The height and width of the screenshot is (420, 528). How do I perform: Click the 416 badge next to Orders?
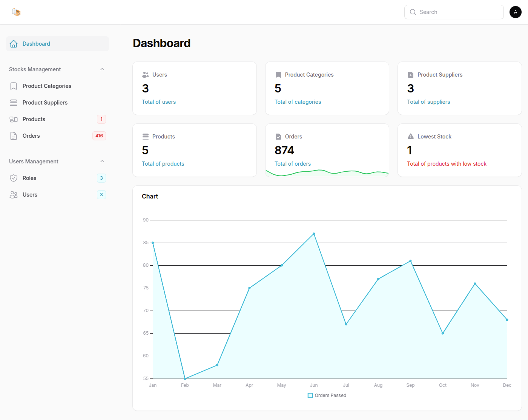click(99, 136)
